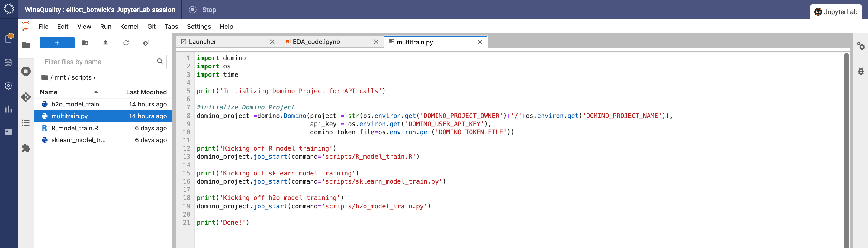Upload files with the upload icon

[x=105, y=43]
